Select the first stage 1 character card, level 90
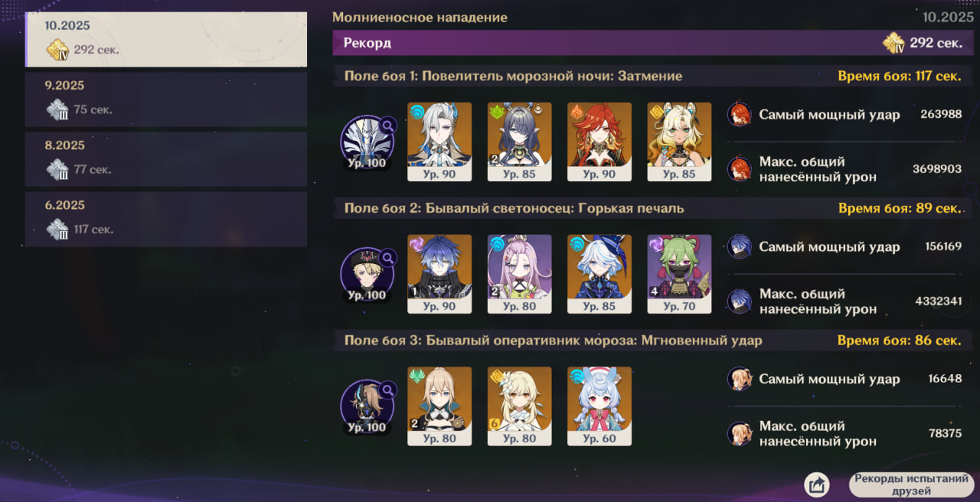Viewport: 980px width, 502px height. tap(439, 142)
